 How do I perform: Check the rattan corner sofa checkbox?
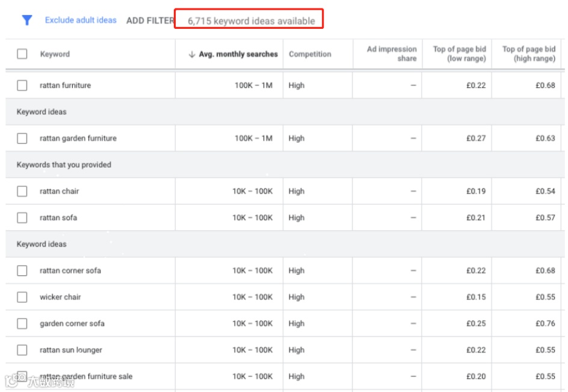click(22, 271)
